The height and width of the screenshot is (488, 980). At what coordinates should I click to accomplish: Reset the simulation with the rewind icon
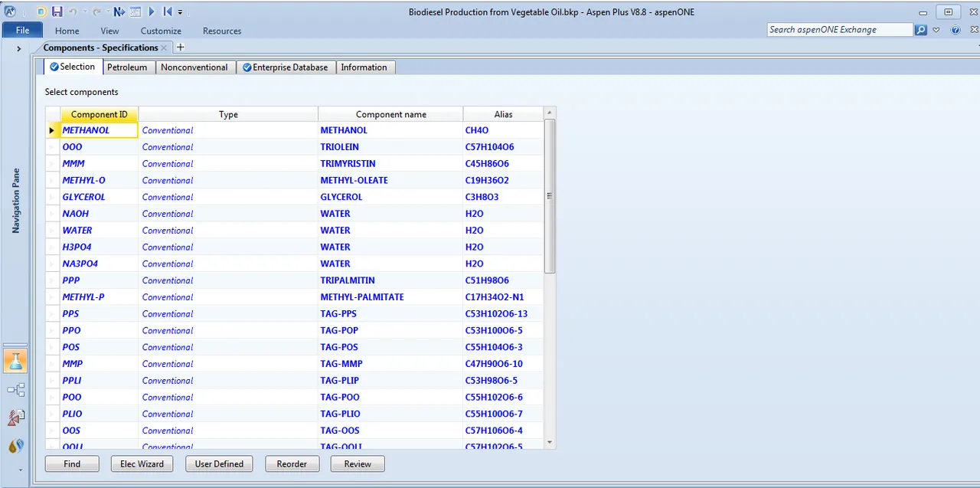(167, 12)
